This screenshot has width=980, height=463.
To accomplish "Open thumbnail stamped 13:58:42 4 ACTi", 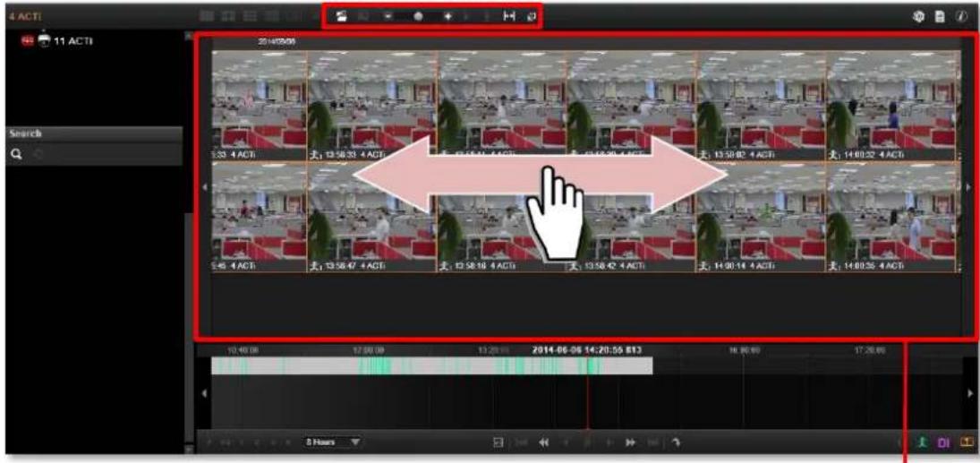I will tap(631, 217).
